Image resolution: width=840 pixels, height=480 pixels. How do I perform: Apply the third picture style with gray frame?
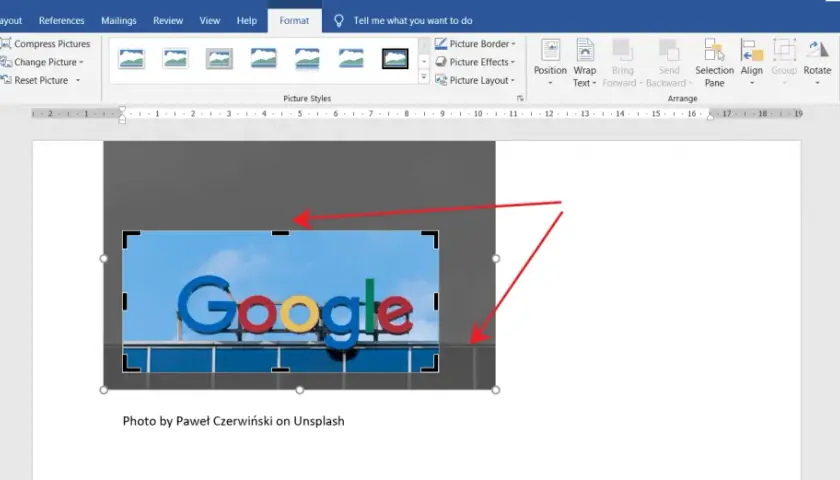(219, 58)
